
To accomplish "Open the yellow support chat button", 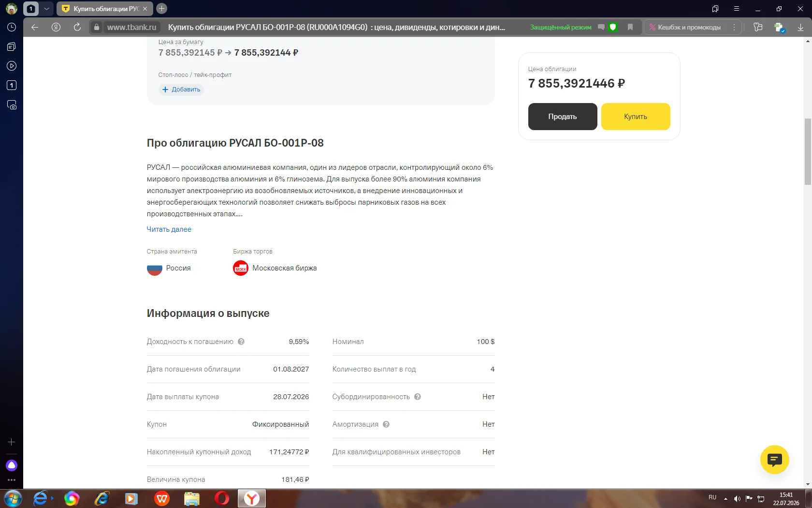I will pos(774,460).
